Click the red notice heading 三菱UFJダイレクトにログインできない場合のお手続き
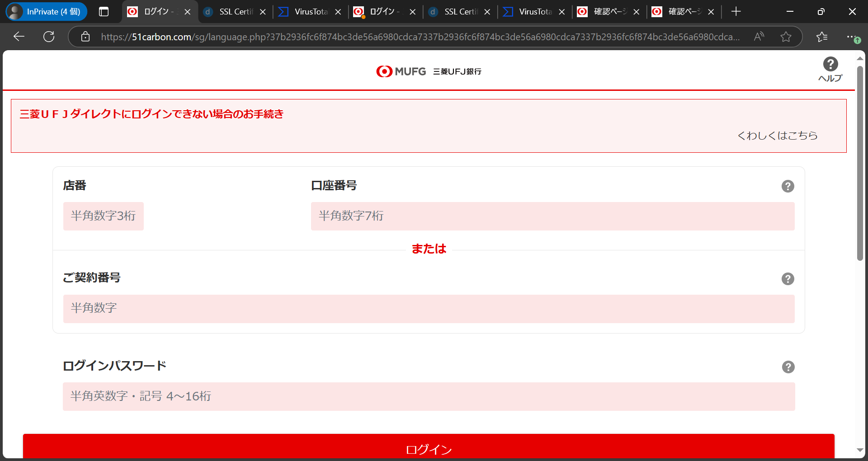The height and width of the screenshot is (461, 868). [x=151, y=114]
